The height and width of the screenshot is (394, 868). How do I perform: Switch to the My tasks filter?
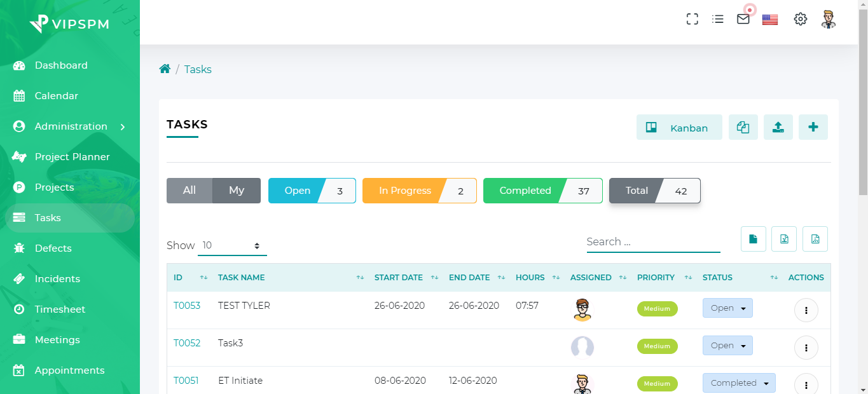237,191
